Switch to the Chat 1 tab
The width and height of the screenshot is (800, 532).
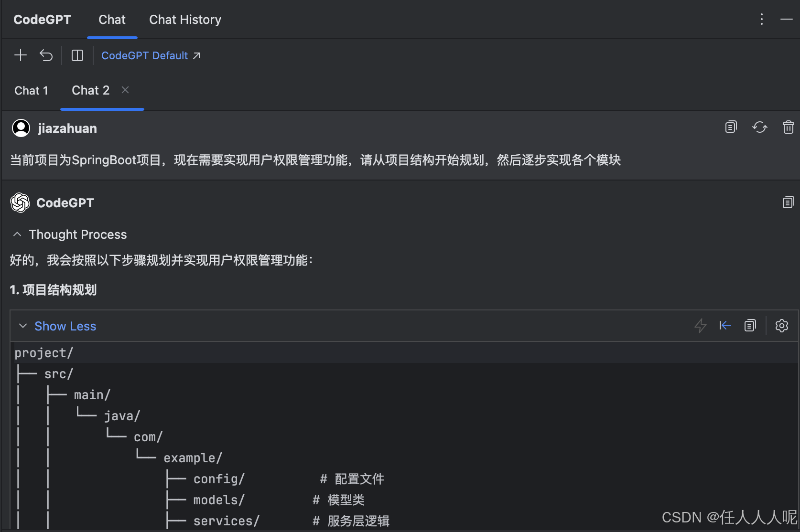[32, 91]
